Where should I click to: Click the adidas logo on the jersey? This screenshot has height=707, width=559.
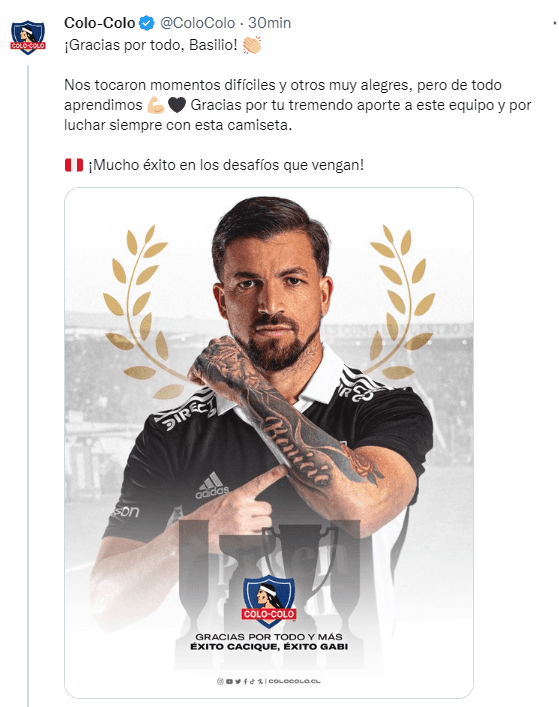click(212, 486)
